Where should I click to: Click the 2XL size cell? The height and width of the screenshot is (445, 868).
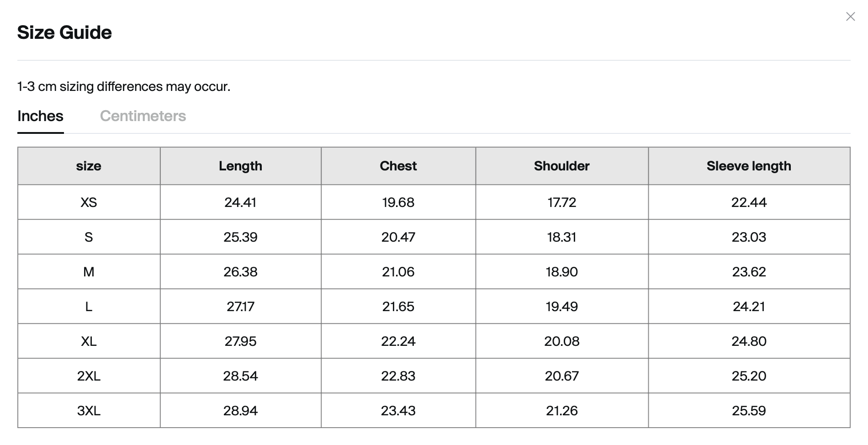[89, 376]
